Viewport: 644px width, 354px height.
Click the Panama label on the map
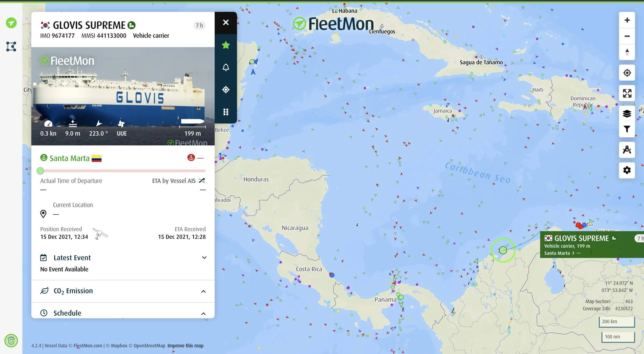pyautogui.click(x=385, y=300)
